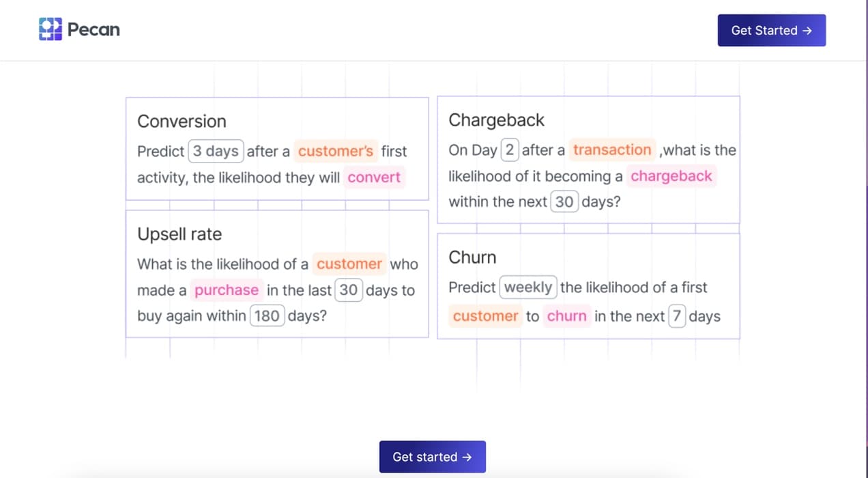Click the pink 'chargeback' tag
The image size is (868, 478).
click(671, 175)
